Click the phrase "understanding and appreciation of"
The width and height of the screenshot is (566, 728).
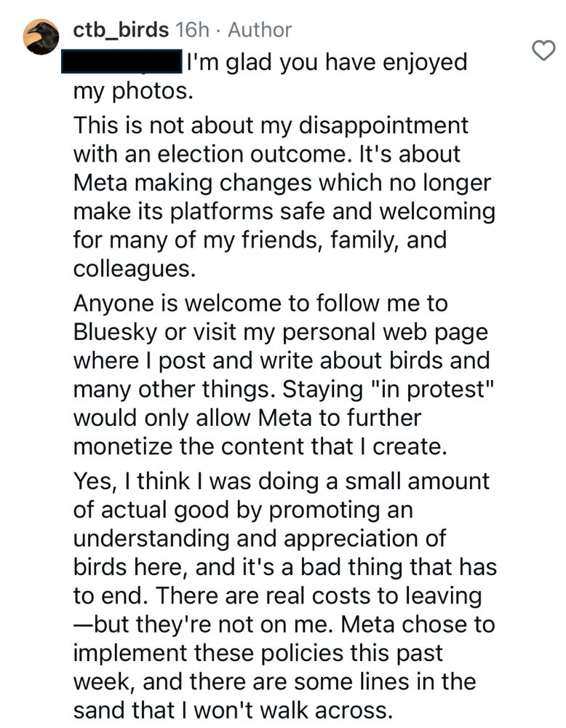[x=259, y=539]
